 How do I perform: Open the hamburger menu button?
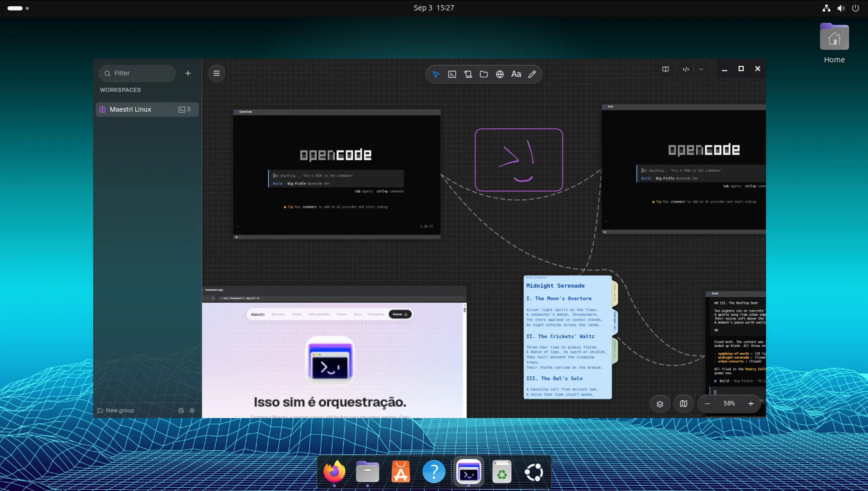(217, 73)
